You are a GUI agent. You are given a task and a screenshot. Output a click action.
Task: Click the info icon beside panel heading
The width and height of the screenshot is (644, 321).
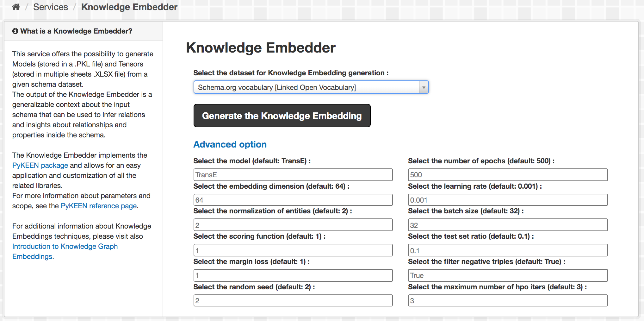point(15,31)
